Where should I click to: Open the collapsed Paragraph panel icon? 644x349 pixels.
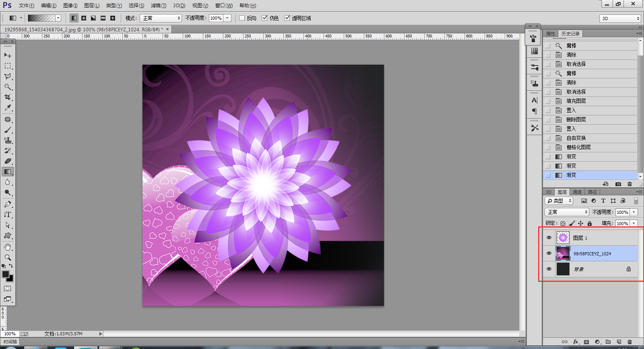click(535, 111)
